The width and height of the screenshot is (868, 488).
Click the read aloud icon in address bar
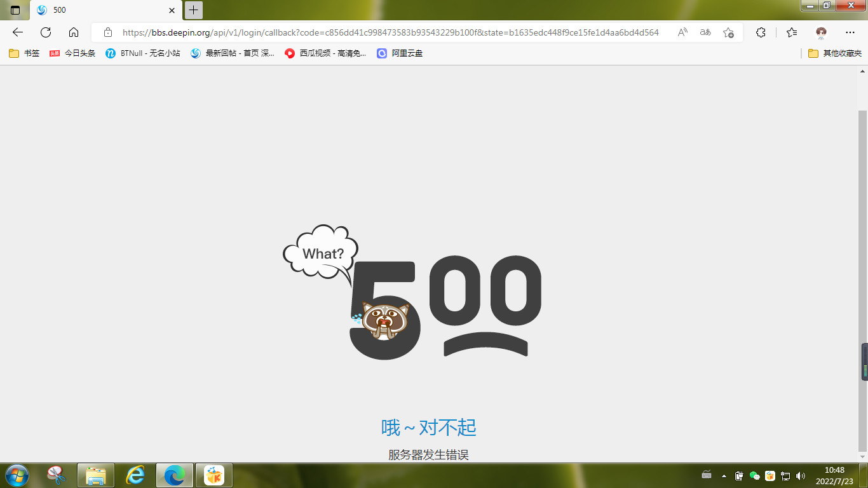click(x=682, y=32)
